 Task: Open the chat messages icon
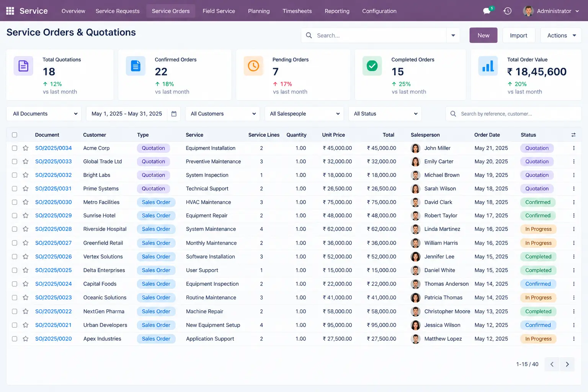(487, 11)
